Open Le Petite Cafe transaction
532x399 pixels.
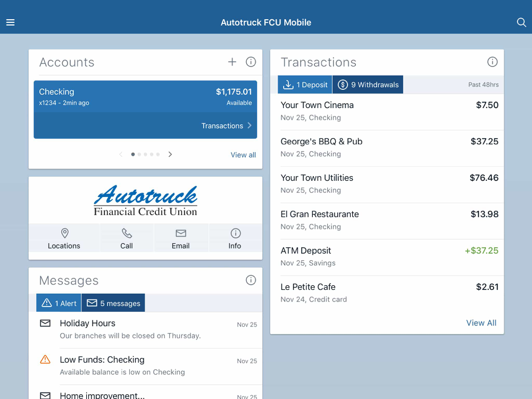coord(389,293)
